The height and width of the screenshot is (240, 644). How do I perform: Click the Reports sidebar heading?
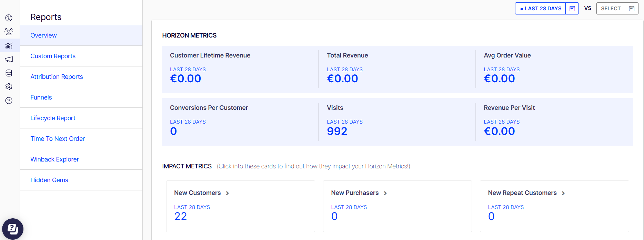pyautogui.click(x=46, y=17)
